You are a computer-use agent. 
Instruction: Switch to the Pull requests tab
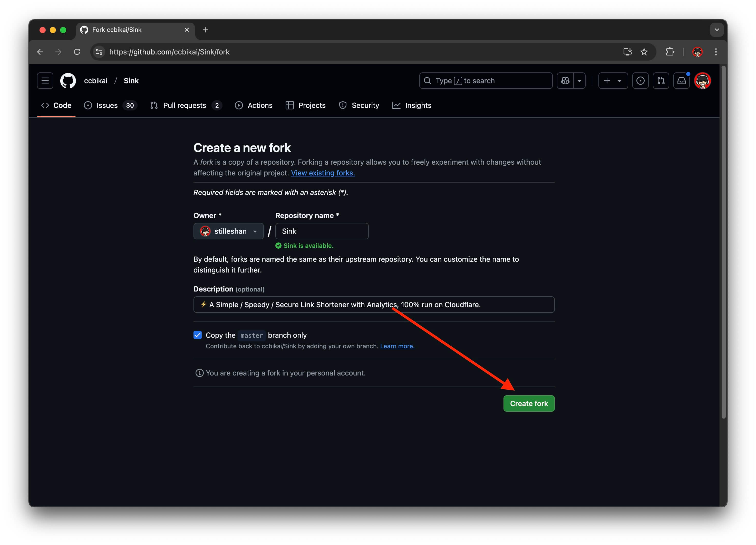[x=186, y=105]
